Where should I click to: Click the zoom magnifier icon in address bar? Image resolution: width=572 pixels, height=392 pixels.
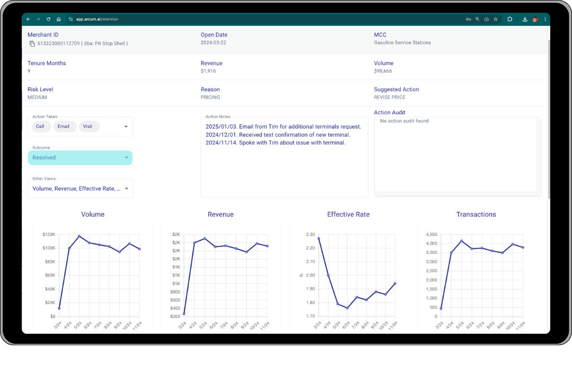click(477, 19)
